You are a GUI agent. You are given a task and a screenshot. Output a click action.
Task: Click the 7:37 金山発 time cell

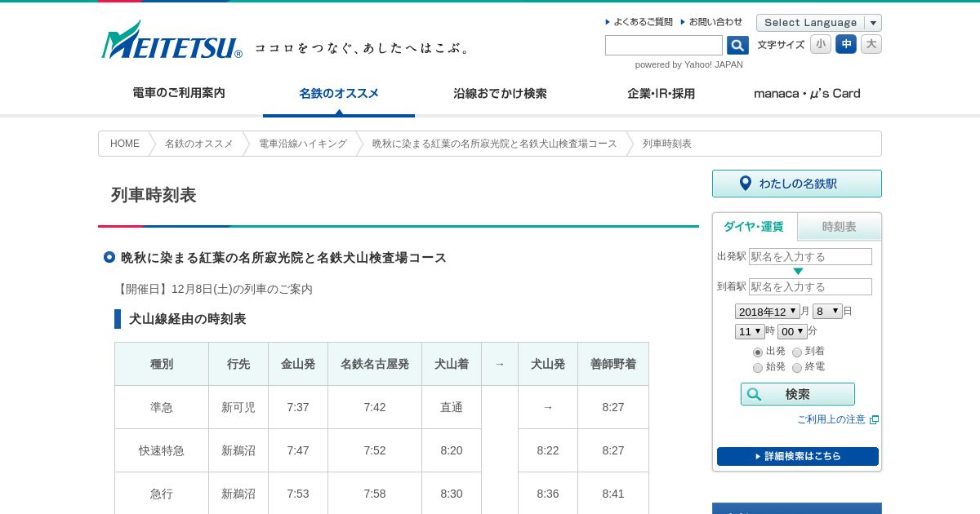click(x=298, y=407)
